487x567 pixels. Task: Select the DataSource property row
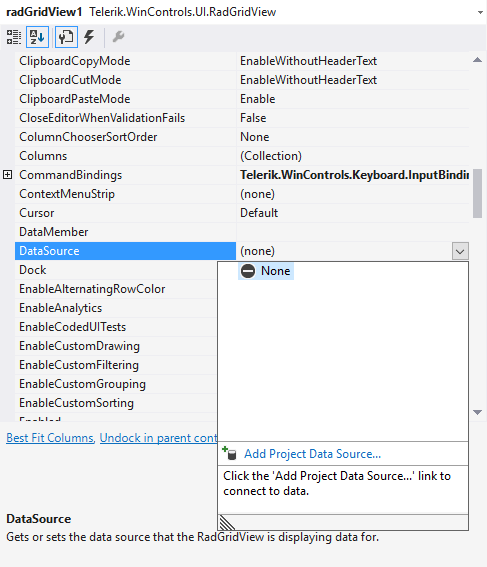point(125,251)
